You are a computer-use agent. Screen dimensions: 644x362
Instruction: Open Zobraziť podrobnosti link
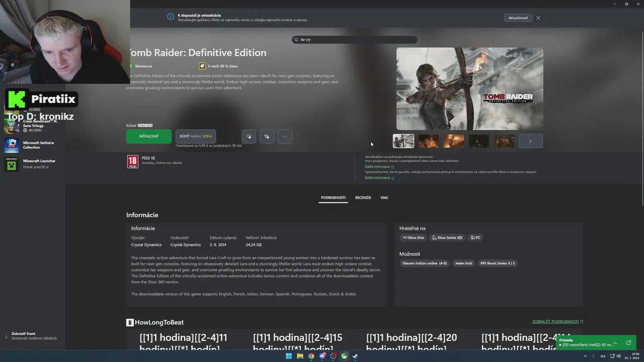(557, 322)
